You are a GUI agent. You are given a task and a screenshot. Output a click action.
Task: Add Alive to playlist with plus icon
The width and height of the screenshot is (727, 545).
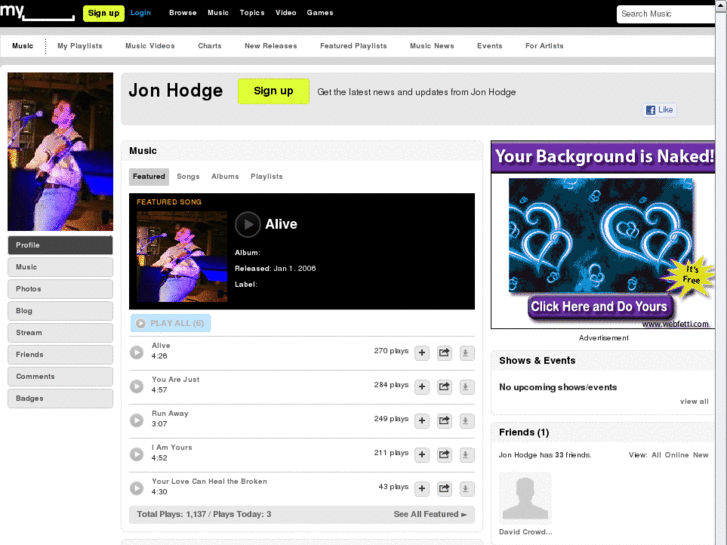coord(422,353)
